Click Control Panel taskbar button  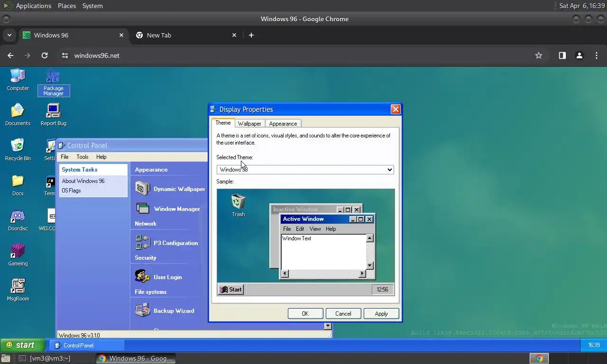click(87, 346)
